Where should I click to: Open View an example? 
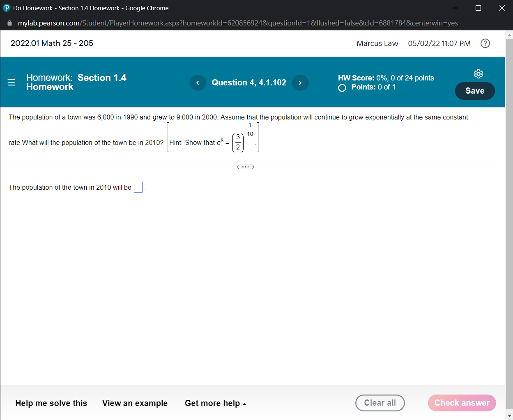(x=135, y=403)
